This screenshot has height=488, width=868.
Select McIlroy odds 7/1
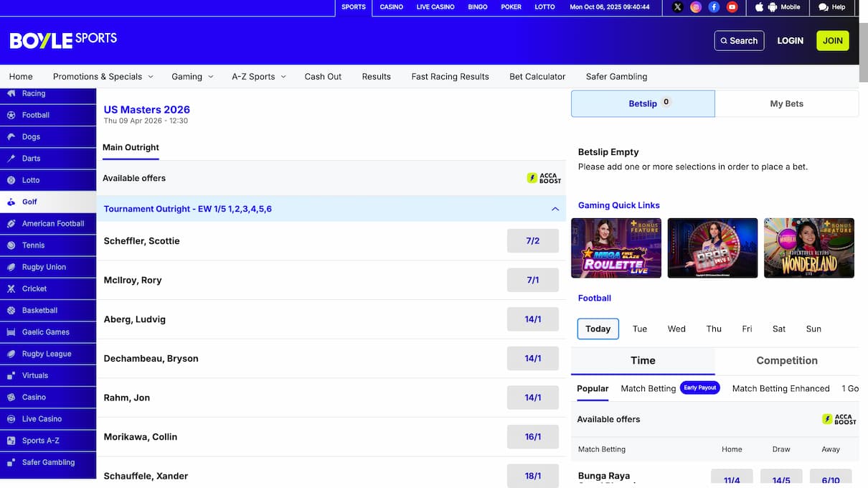532,280
